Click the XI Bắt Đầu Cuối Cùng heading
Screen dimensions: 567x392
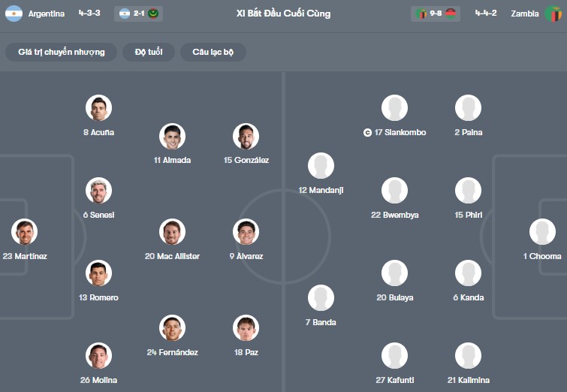[283, 14]
